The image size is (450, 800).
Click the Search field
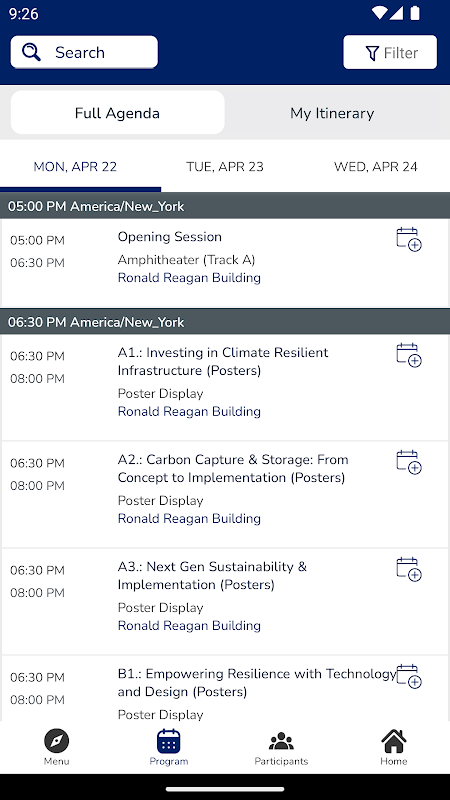[x=84, y=52]
